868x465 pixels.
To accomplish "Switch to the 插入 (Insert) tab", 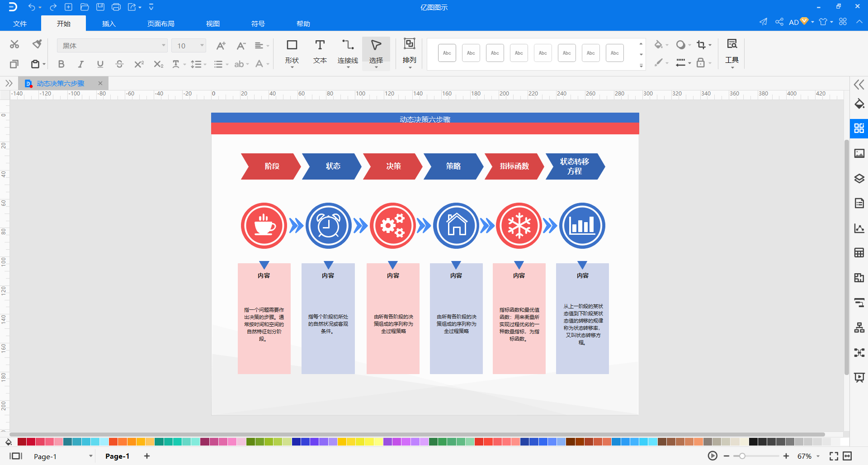I will (109, 24).
